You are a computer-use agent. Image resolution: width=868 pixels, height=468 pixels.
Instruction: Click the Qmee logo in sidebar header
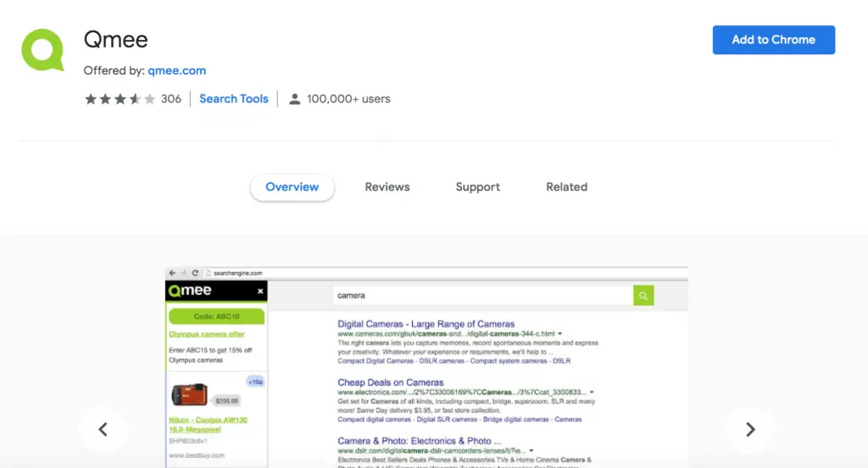pos(190,291)
